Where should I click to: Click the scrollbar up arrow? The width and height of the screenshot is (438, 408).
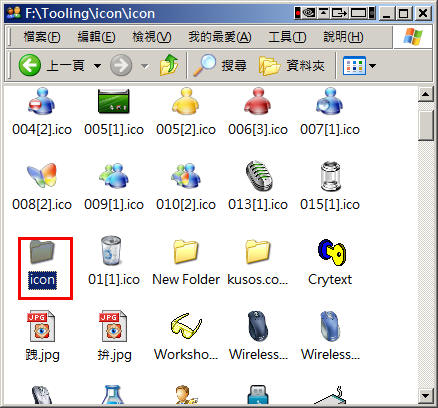click(426, 94)
